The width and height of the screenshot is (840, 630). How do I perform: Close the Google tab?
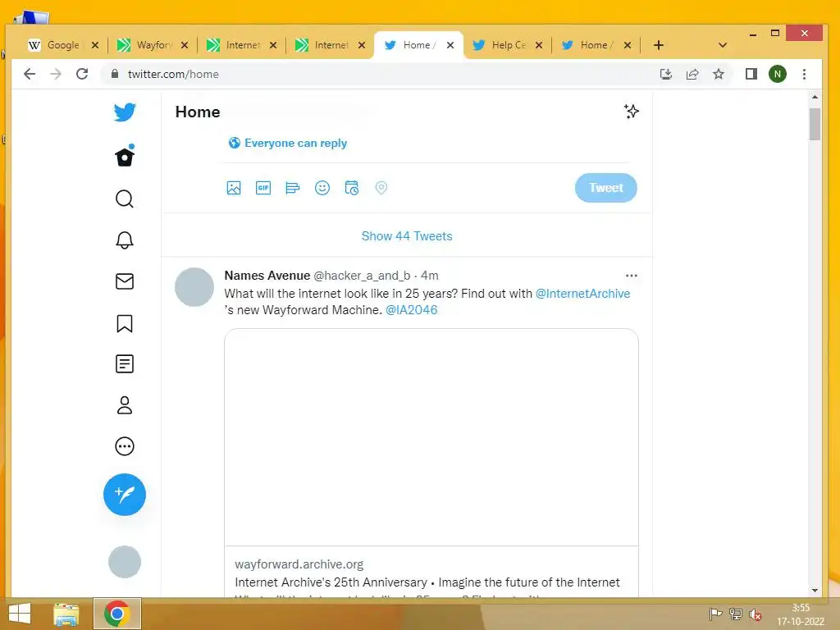tap(95, 45)
